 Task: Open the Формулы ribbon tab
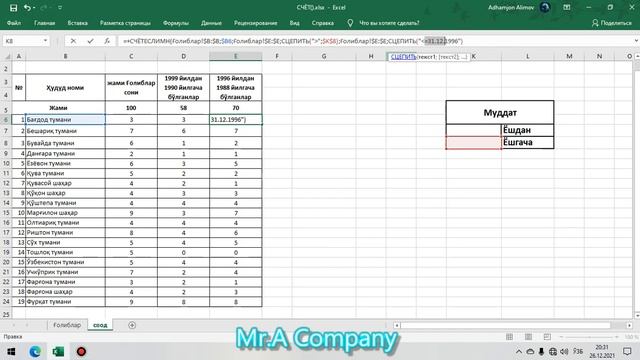pyautogui.click(x=176, y=23)
